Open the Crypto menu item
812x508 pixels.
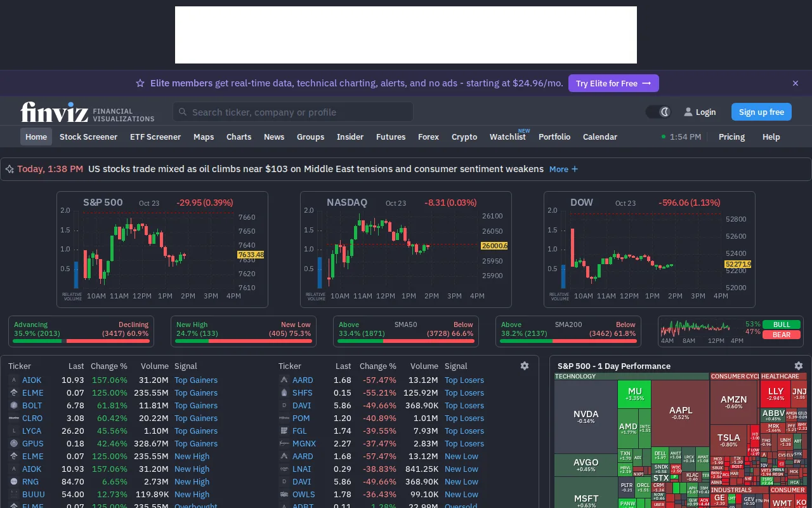click(464, 137)
